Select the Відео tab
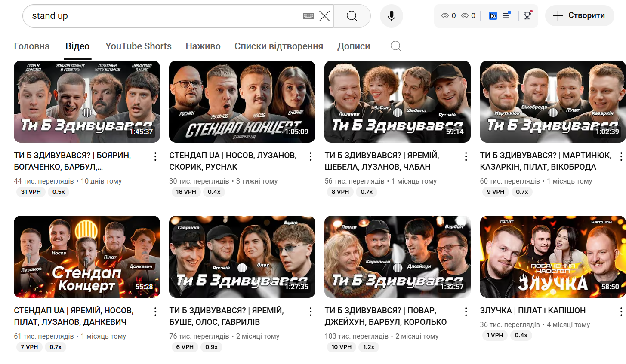Viewport: 626px width, 364px height. tap(77, 46)
